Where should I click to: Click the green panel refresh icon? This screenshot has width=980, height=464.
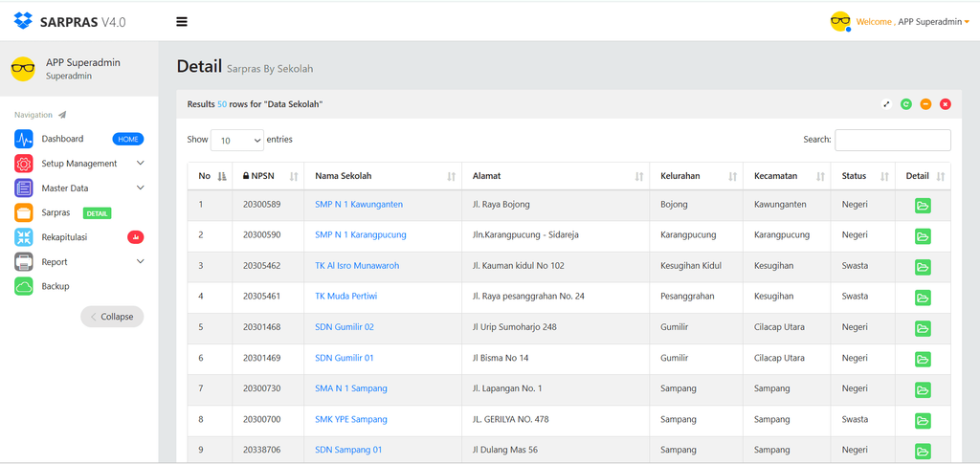pos(905,104)
